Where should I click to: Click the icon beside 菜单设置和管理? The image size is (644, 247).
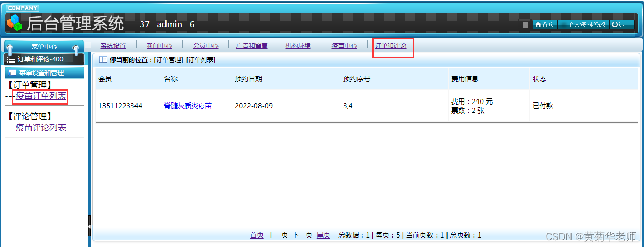tap(12, 73)
